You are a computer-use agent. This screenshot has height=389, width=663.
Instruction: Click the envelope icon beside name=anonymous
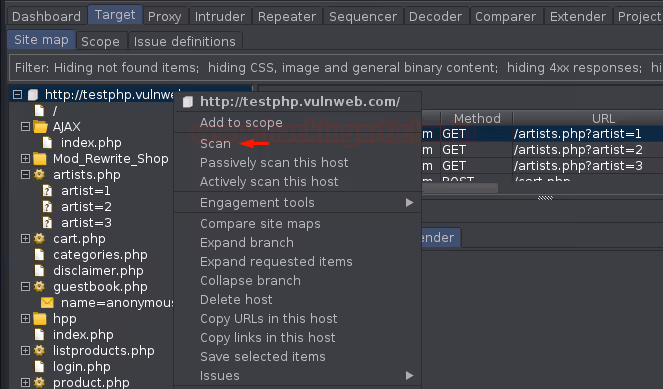point(47,303)
